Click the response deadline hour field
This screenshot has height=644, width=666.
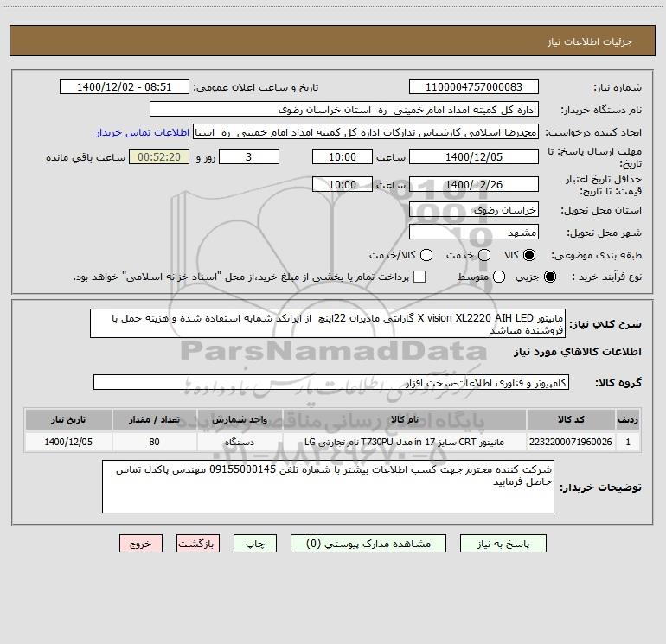343,156
